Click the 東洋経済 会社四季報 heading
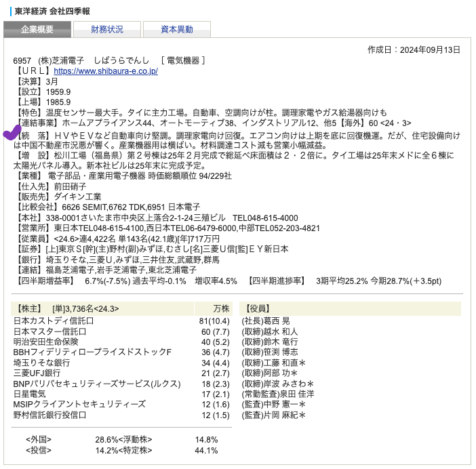Viewport: 476px width, 469px height. tap(52, 12)
